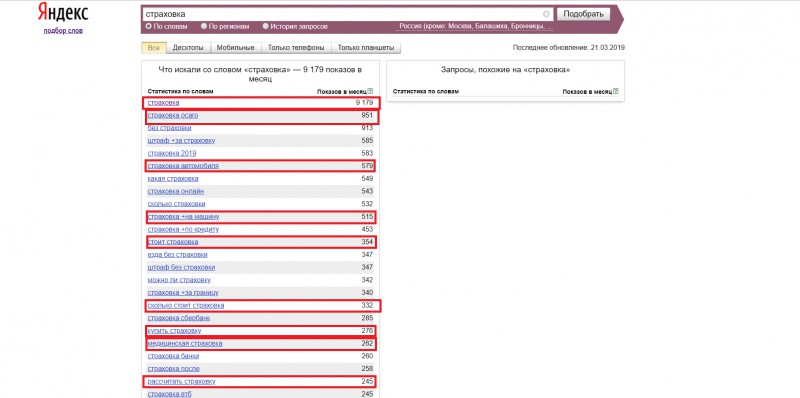Open the 'страховка +на машину' link
Viewport: 800px width, 398px height.
coord(183,217)
